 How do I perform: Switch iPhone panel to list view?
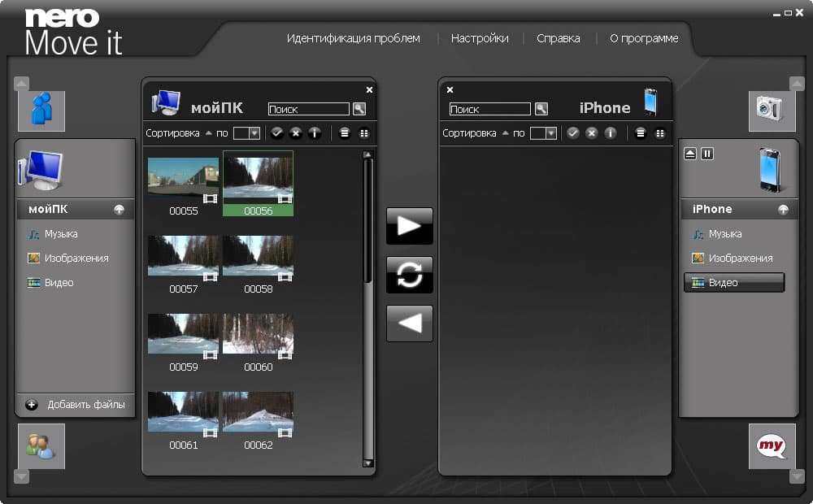click(x=641, y=133)
